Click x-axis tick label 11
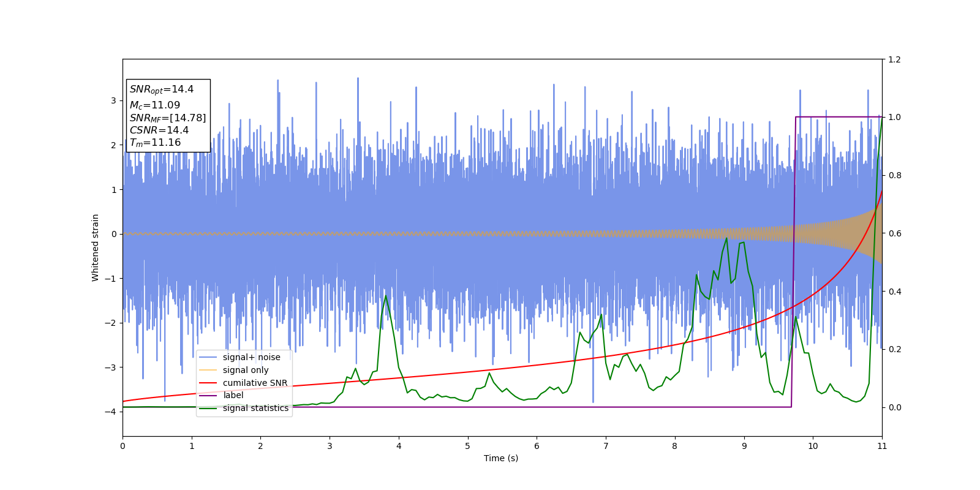 coord(882,446)
